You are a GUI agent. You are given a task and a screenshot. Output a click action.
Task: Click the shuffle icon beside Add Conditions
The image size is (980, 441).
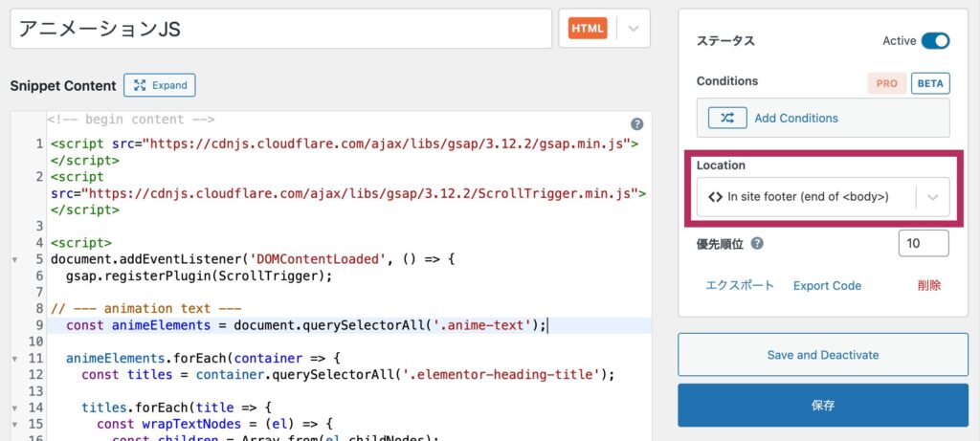[x=727, y=118]
